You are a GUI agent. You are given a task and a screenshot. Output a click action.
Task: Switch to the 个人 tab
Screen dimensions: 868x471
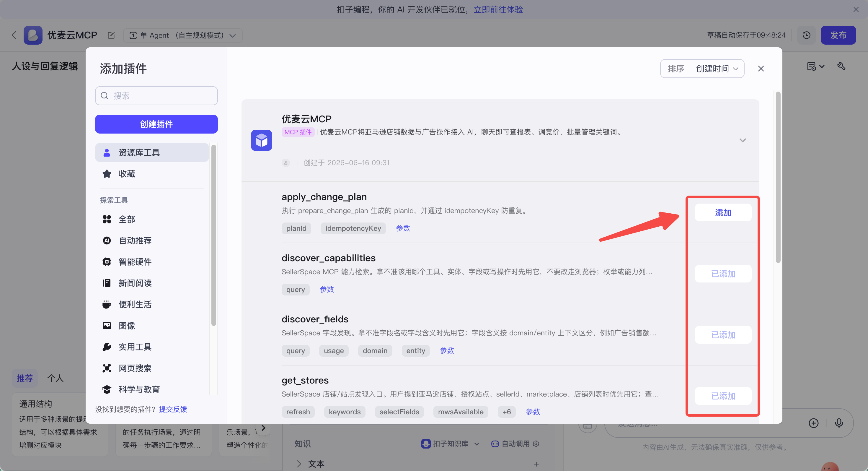[x=55, y=378]
